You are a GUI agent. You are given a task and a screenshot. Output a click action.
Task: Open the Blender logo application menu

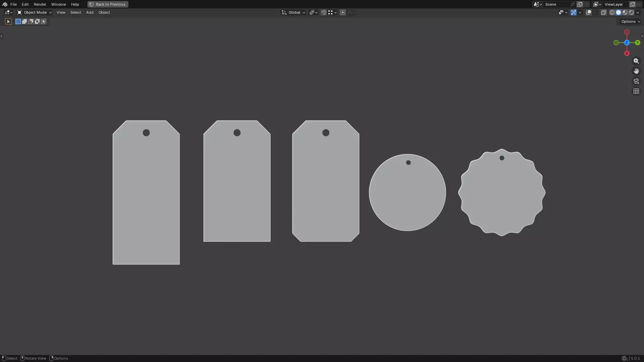click(x=5, y=4)
